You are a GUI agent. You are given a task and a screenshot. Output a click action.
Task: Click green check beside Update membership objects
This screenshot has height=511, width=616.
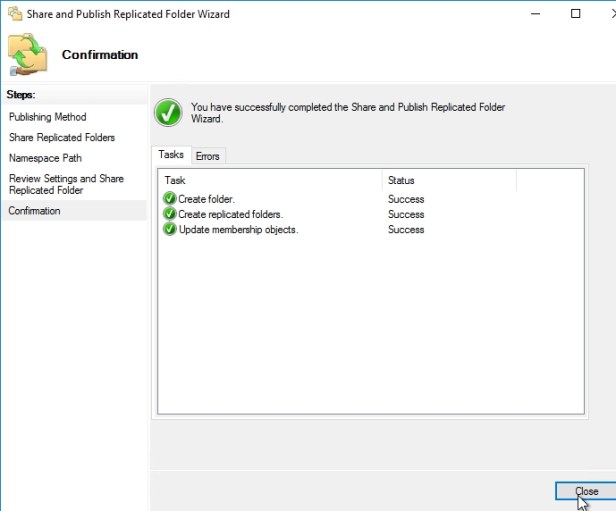169,229
